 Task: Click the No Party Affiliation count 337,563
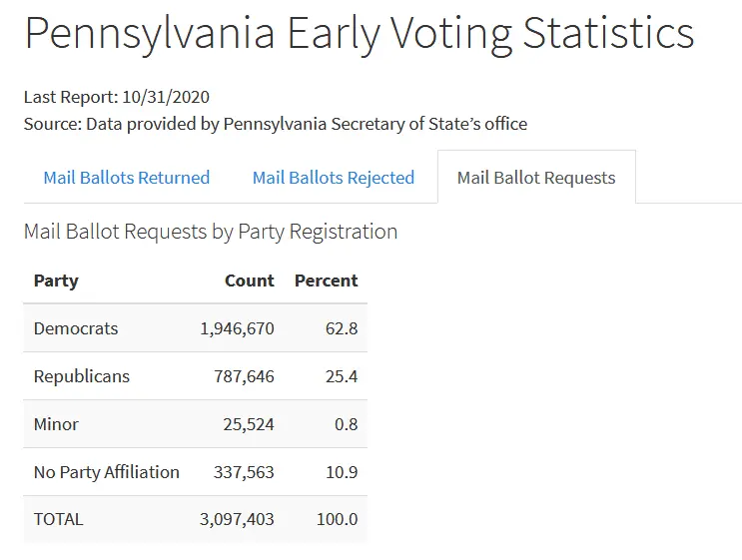tap(244, 472)
